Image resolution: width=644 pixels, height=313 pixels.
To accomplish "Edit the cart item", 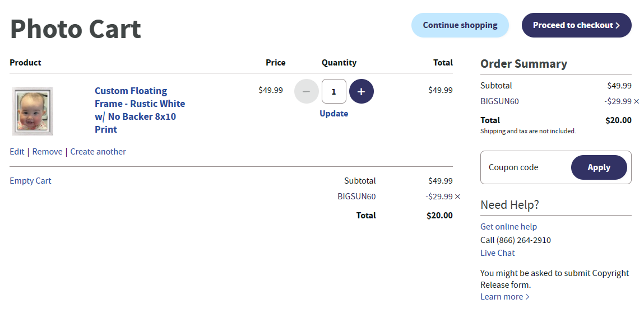I will [17, 152].
